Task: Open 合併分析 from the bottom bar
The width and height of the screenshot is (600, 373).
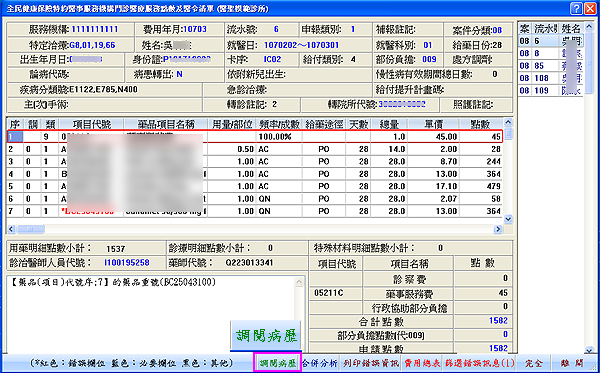Action: (321, 363)
